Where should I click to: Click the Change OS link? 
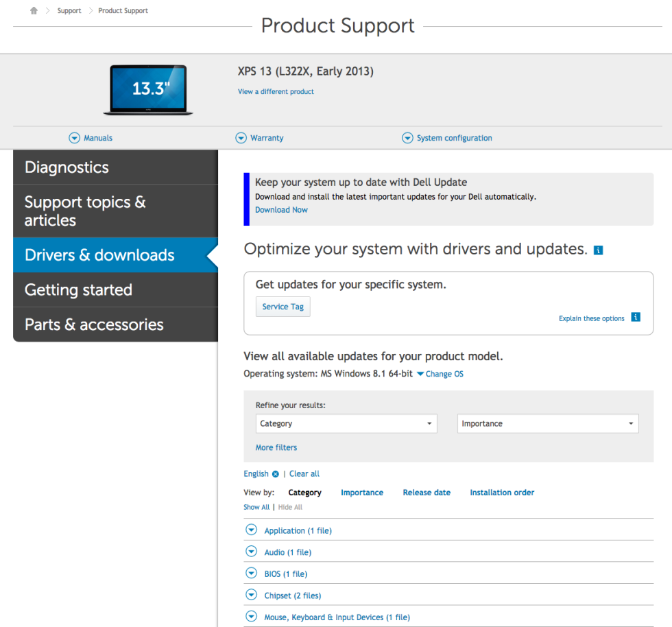(444, 374)
